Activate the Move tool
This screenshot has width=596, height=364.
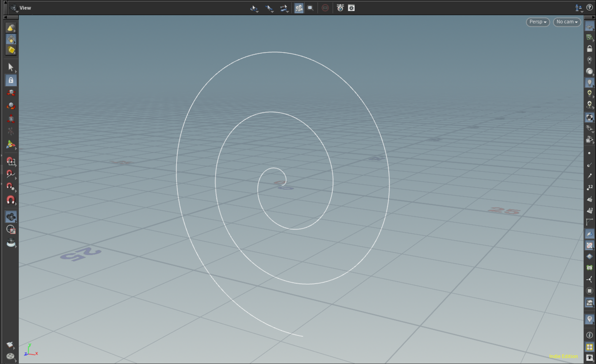(x=11, y=93)
